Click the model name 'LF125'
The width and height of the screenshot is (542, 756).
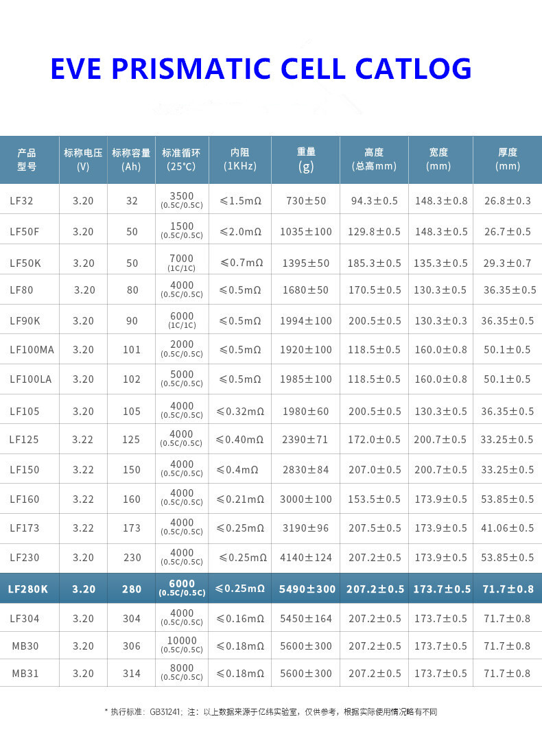24,439
